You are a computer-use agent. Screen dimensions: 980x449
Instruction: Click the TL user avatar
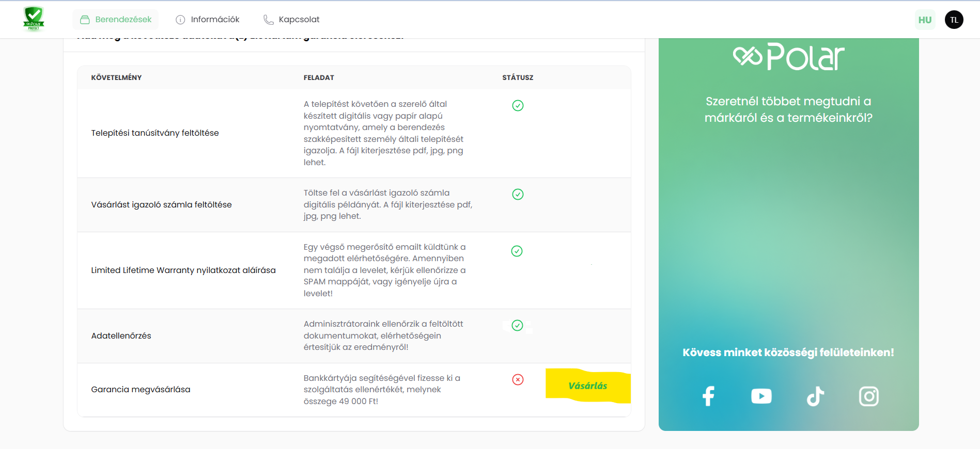coord(954,20)
